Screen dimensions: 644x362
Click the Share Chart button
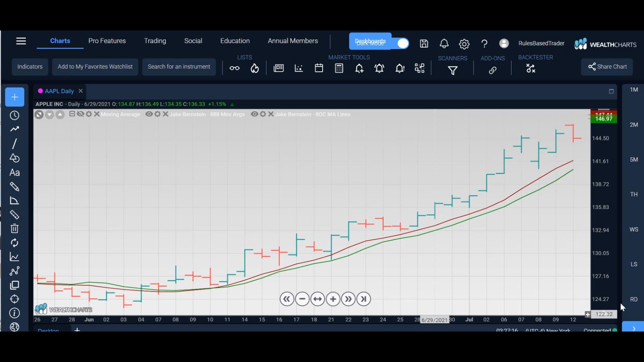[x=607, y=67]
